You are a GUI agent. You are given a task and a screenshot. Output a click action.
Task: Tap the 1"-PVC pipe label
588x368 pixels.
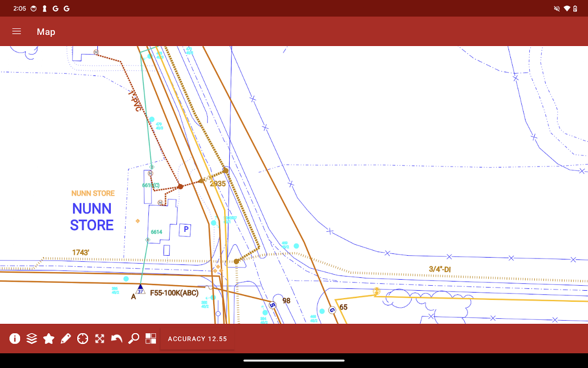[x=134, y=101]
